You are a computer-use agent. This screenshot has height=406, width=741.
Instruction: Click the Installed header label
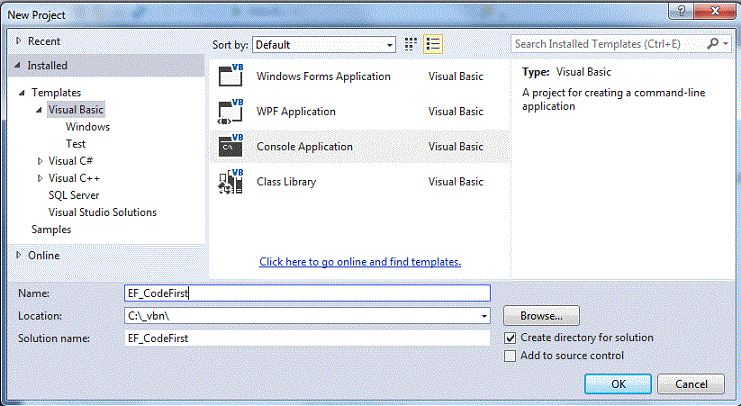point(47,66)
